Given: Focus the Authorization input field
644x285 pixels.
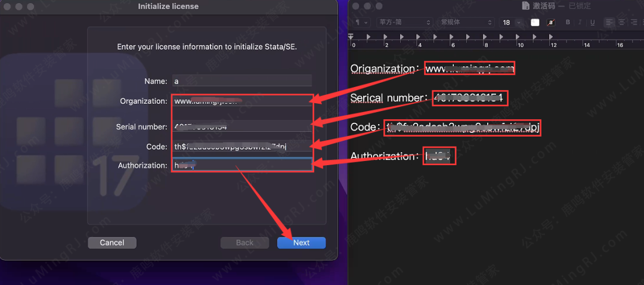Looking at the screenshot, I should pyautogui.click(x=242, y=165).
